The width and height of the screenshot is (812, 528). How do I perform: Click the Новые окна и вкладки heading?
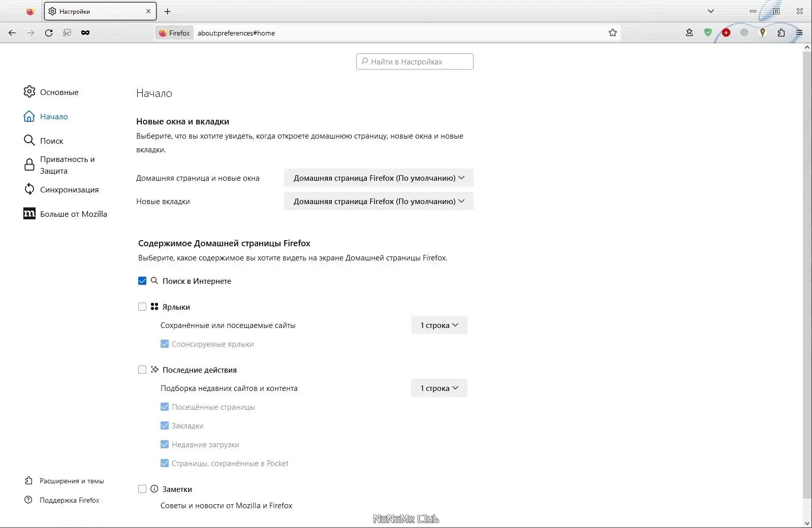(x=182, y=121)
